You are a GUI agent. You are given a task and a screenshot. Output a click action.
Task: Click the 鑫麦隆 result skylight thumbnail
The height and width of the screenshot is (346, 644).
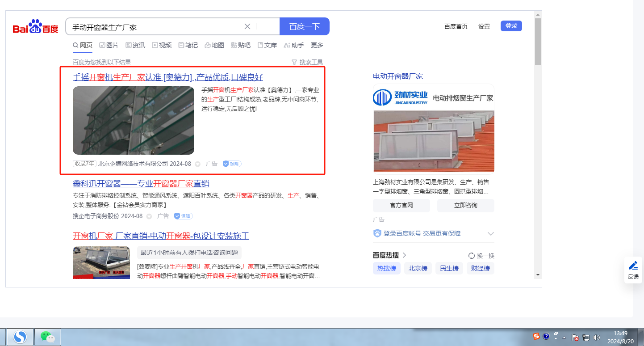click(x=101, y=262)
